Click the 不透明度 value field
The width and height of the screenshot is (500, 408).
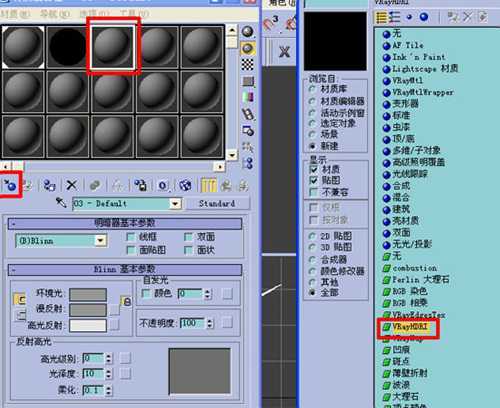192,323
